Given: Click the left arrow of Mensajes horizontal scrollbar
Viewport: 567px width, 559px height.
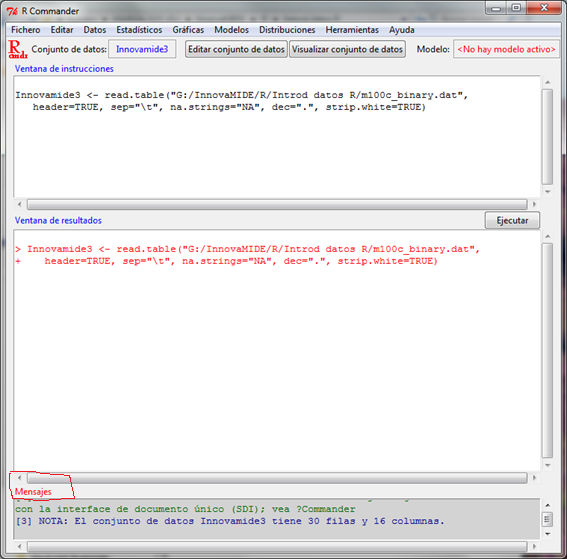Looking at the screenshot, I should tap(20, 546).
